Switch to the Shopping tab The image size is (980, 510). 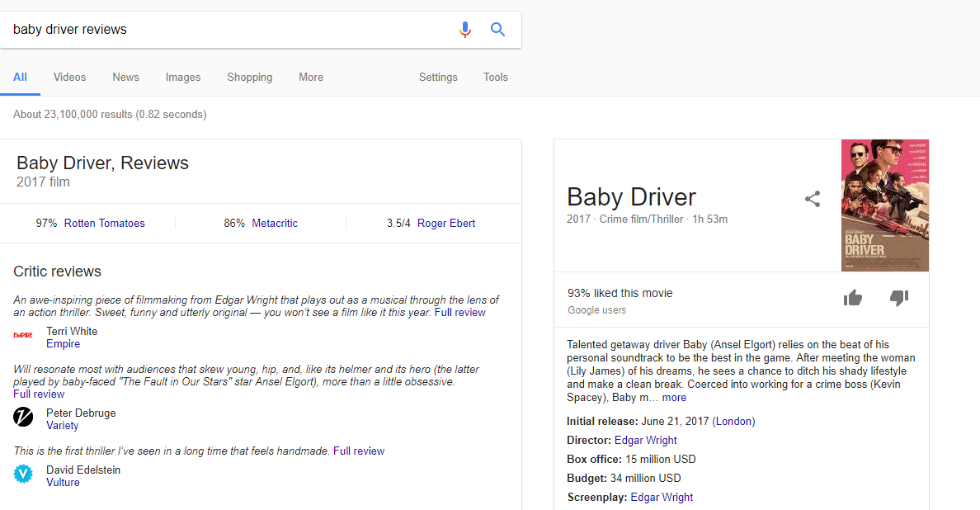[x=249, y=78]
